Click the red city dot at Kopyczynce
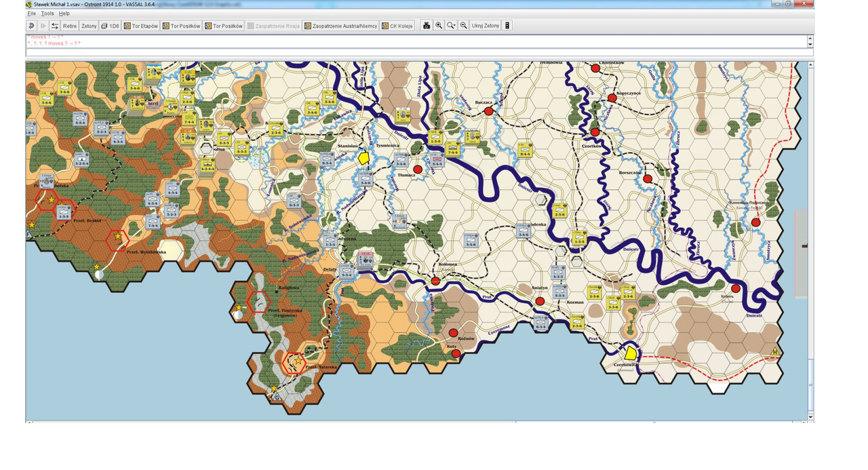The image size is (868, 470). point(612,98)
